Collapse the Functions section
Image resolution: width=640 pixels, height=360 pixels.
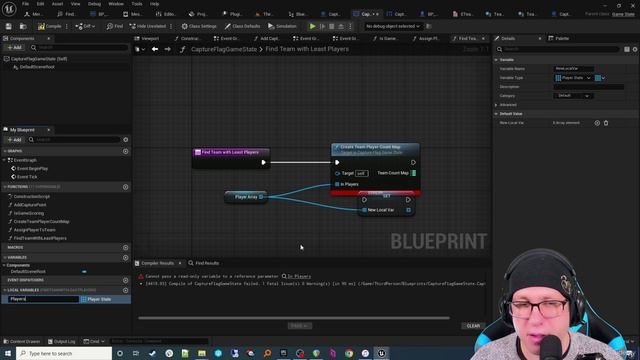pyautogui.click(x=5, y=187)
